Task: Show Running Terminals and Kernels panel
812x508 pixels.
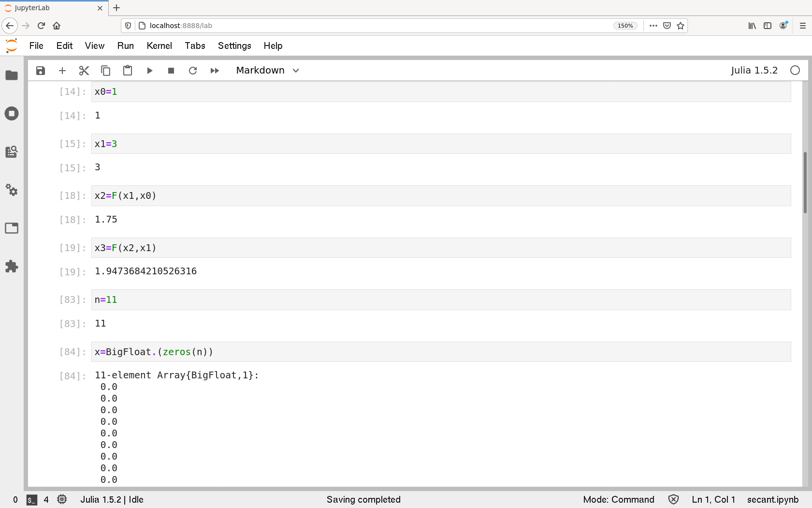Action: (x=12, y=114)
